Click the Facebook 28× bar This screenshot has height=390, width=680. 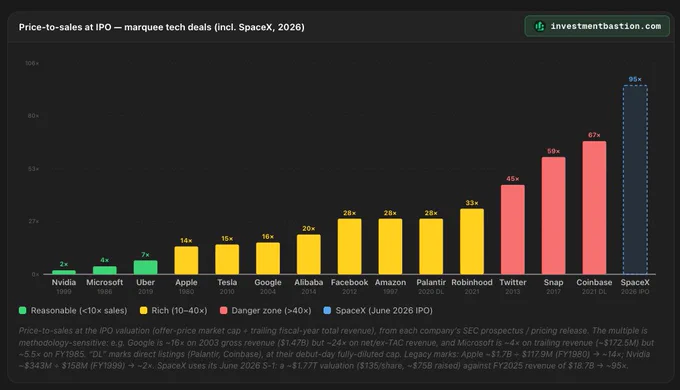coord(349,246)
